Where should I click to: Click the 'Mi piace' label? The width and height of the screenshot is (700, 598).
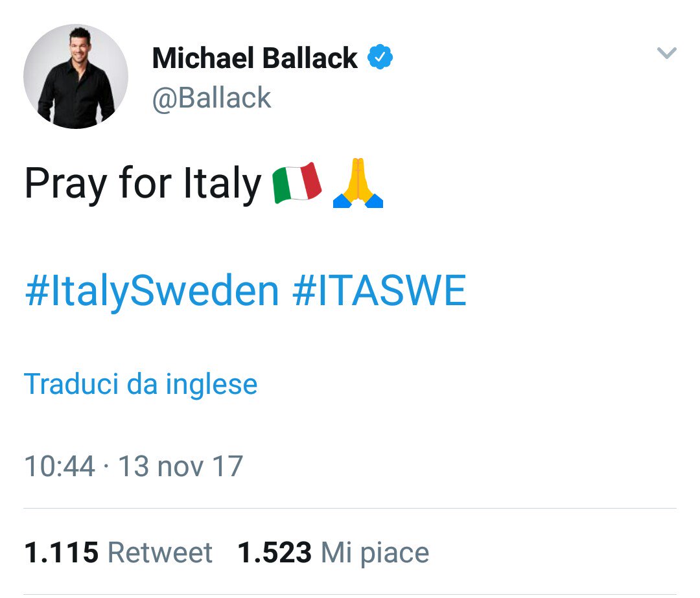click(375, 553)
